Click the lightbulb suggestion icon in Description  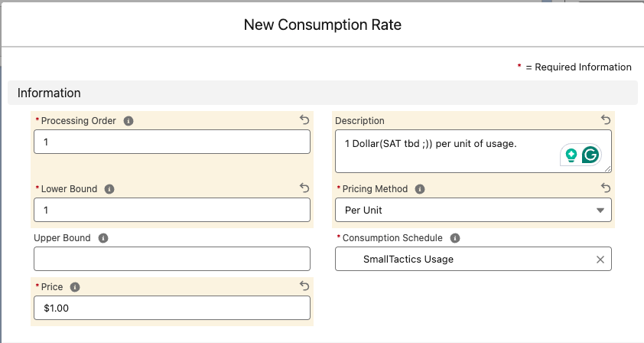[x=571, y=155]
